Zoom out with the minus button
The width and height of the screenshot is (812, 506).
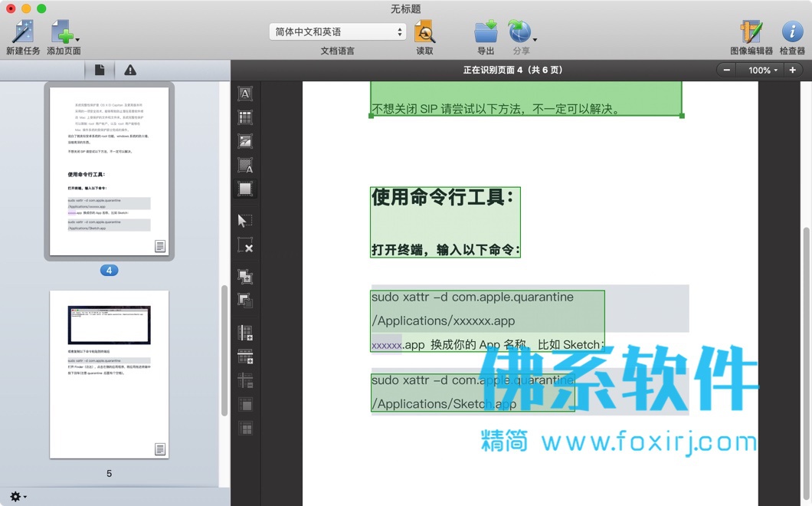[726, 70]
